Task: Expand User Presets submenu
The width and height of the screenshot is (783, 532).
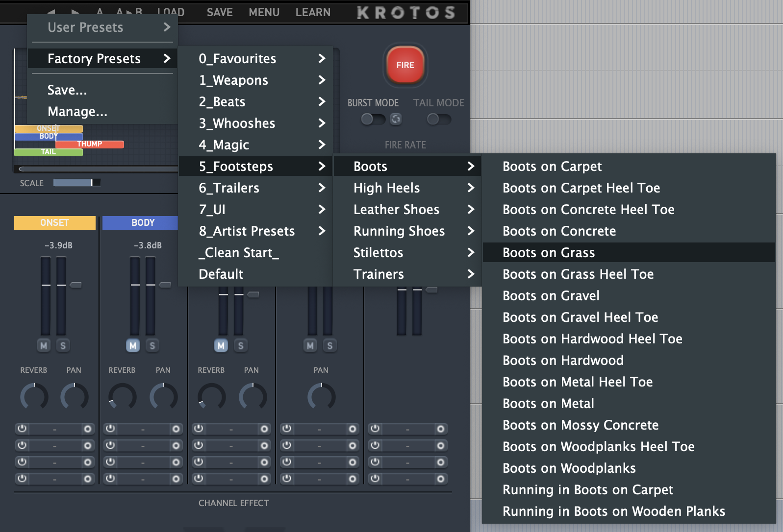Action: [102, 27]
